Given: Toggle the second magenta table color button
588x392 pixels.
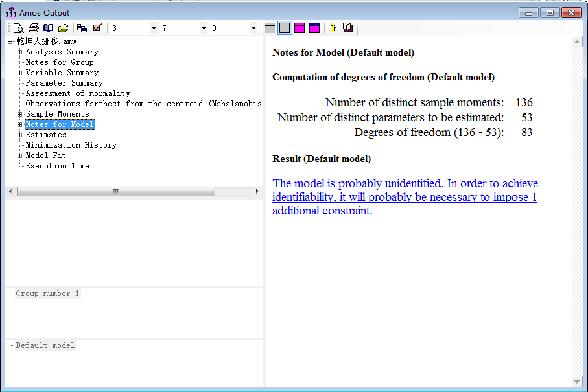Looking at the screenshot, I should [314, 28].
